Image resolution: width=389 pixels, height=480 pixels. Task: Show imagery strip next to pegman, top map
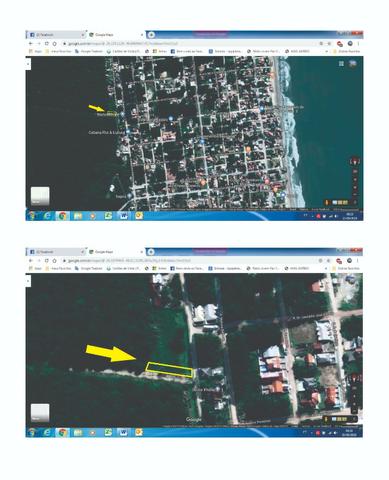[340, 202]
